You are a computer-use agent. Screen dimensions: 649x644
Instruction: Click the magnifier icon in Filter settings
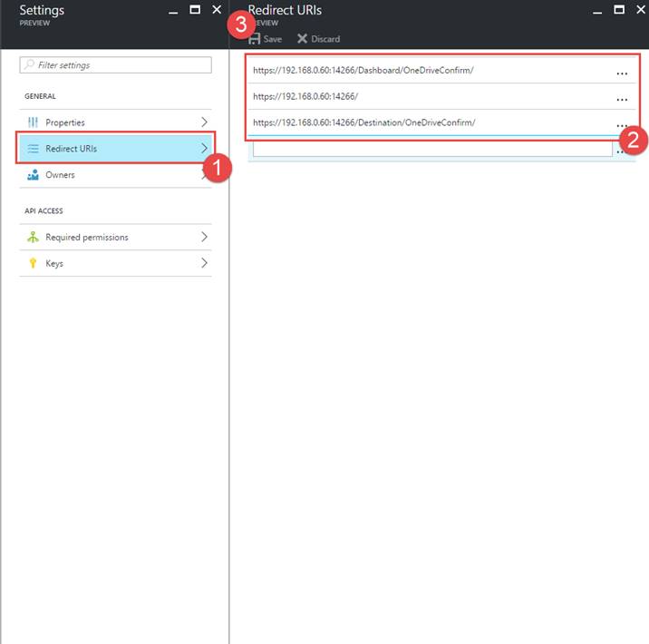click(30, 65)
